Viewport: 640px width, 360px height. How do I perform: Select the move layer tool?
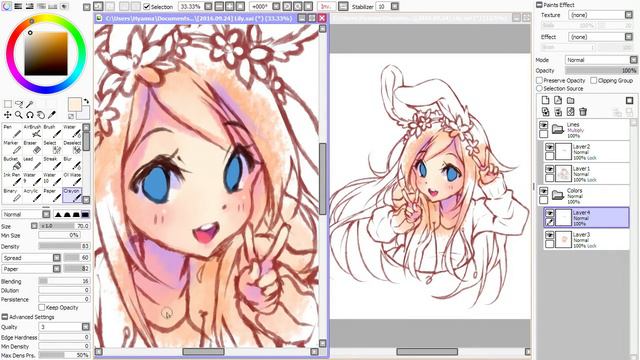[8, 115]
